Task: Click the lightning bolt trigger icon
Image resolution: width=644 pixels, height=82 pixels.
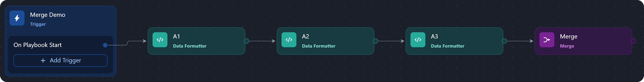Action: (17, 18)
